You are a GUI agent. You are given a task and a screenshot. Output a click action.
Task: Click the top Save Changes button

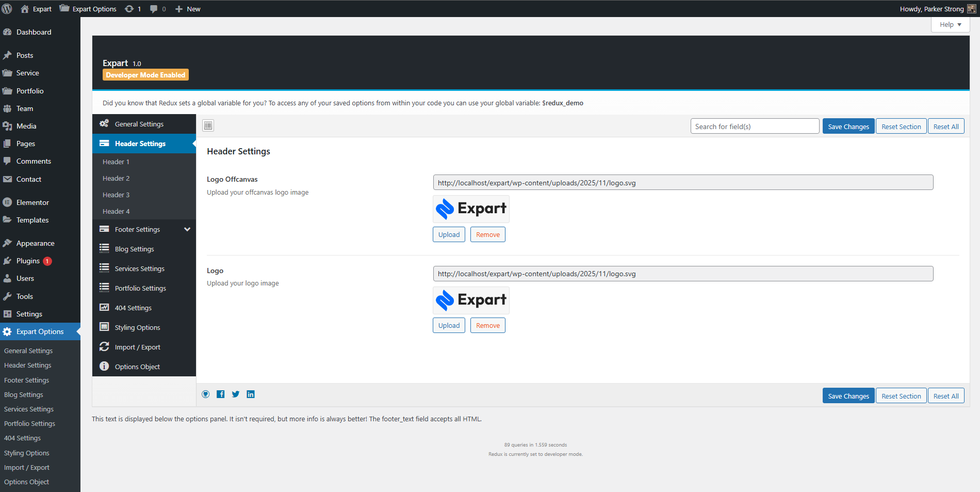point(848,126)
